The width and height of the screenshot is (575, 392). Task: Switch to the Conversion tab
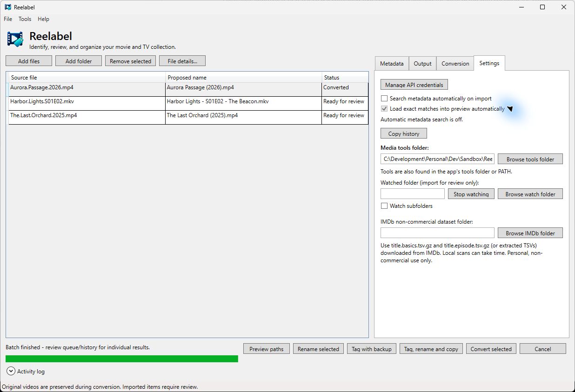tap(455, 64)
